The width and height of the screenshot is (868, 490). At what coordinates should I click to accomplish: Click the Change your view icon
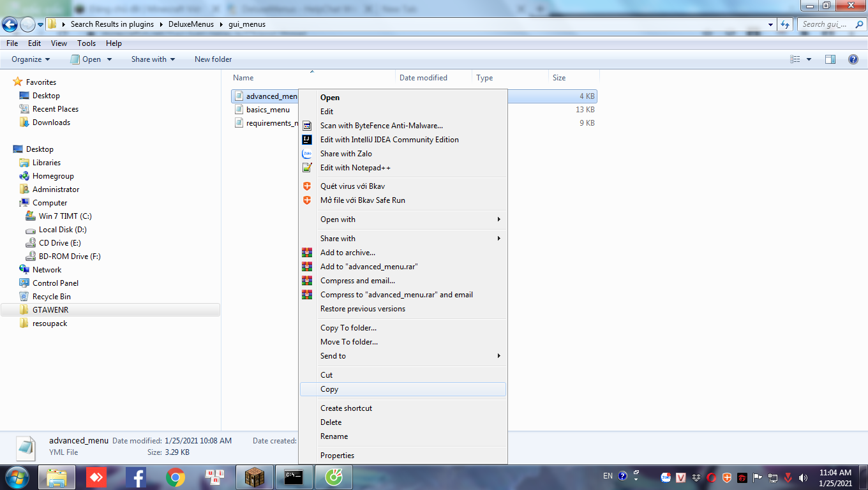pos(795,59)
